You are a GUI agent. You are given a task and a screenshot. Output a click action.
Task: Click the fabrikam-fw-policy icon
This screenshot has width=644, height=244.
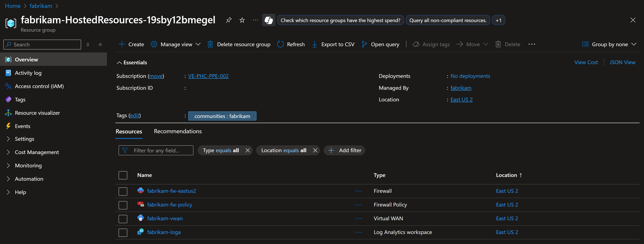(x=140, y=204)
